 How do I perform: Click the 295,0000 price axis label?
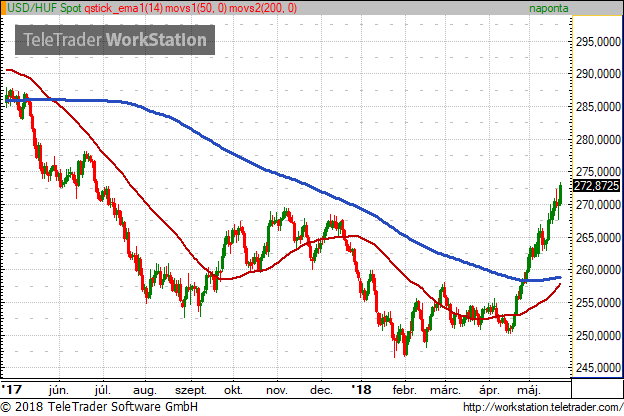(x=598, y=41)
